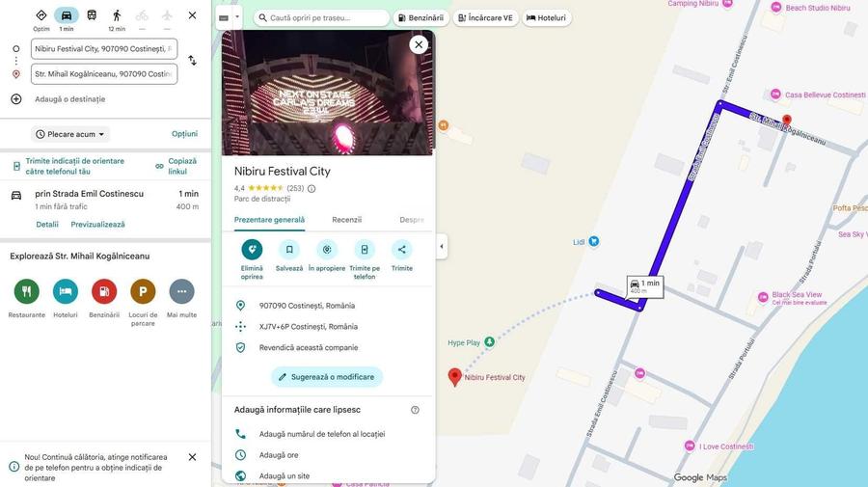
Task: Open the Nibiru Festival City photo
Action: [328, 93]
